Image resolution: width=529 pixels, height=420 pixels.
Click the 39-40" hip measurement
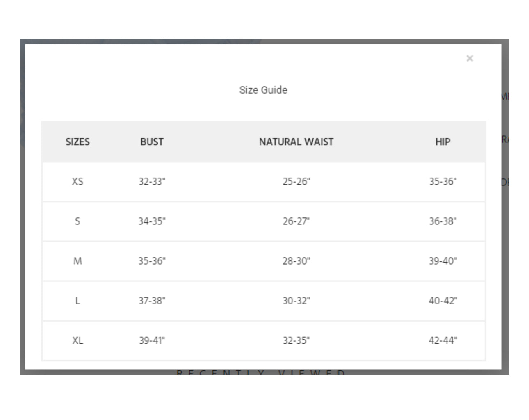click(443, 261)
